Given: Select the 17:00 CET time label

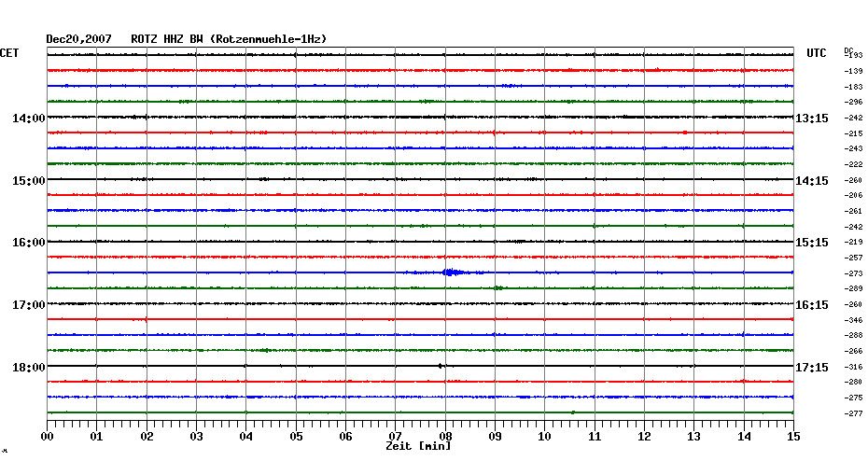Looking at the screenshot, I should [29, 305].
